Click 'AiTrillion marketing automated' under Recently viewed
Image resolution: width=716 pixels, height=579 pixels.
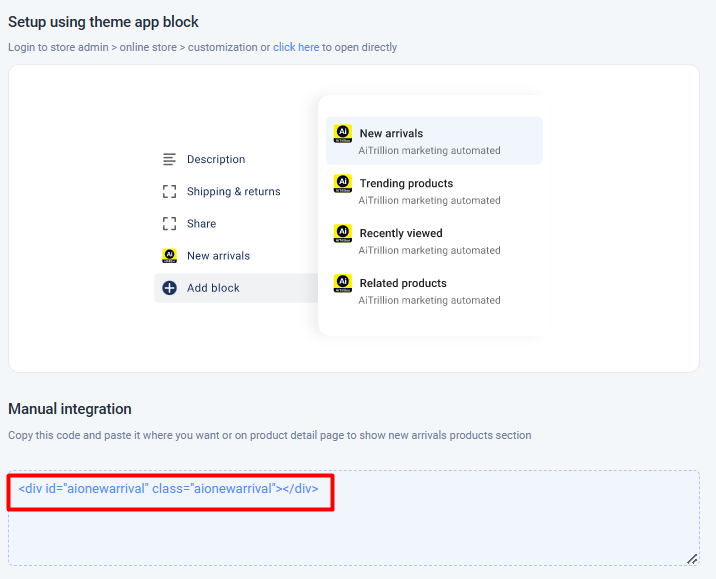click(x=429, y=250)
